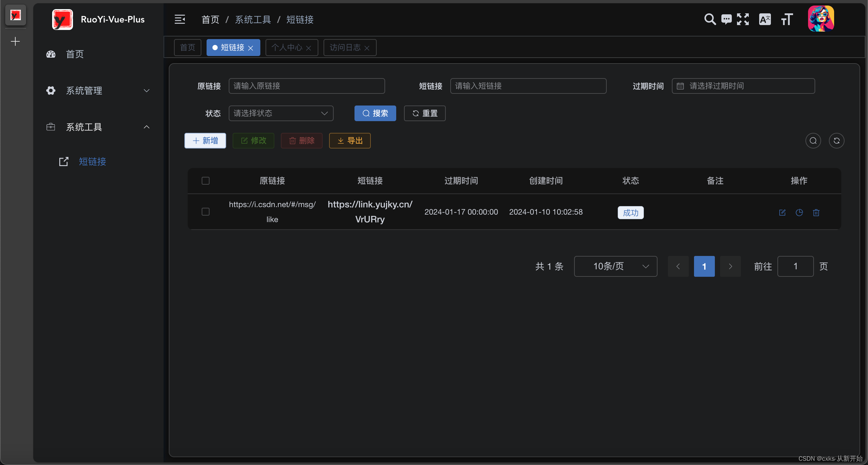Click the 请输入原链接 input field
The image size is (868, 465).
pyautogui.click(x=306, y=86)
